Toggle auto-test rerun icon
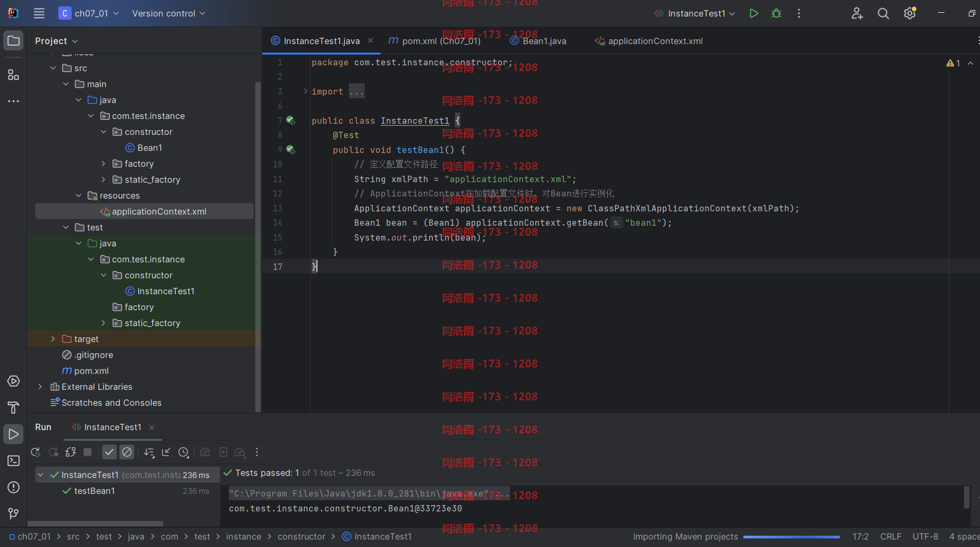Image resolution: width=980 pixels, height=547 pixels. click(x=71, y=452)
